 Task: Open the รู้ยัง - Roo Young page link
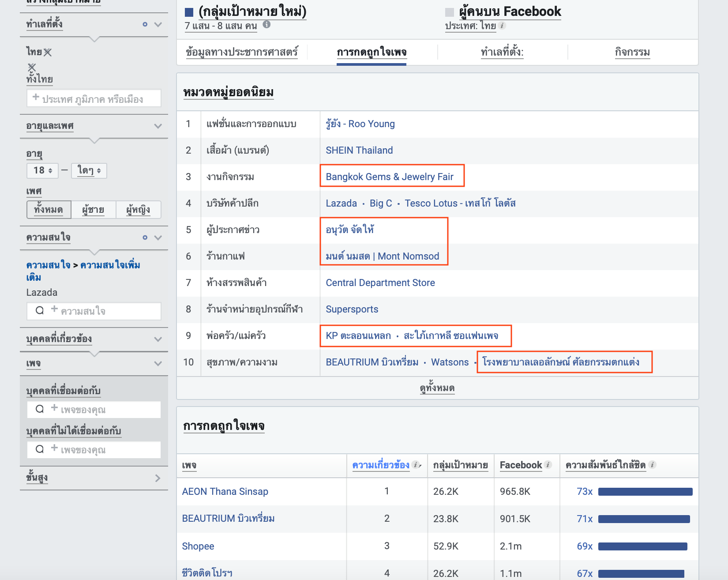(360, 124)
